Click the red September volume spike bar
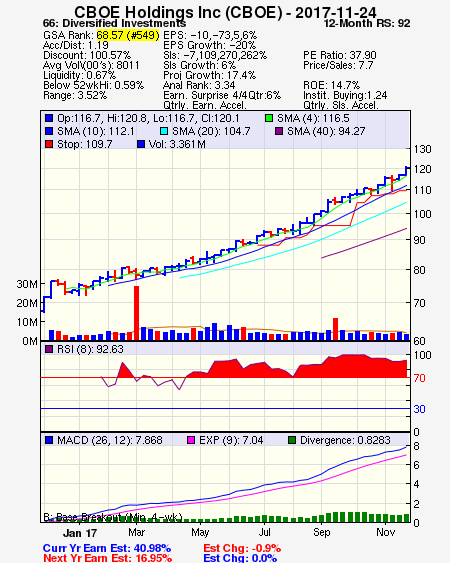This screenshot has width=450, height=563. (x=335, y=329)
